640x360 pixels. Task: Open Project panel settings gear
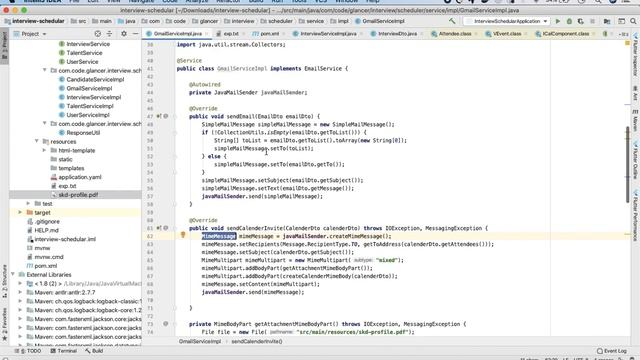[x=124, y=34]
